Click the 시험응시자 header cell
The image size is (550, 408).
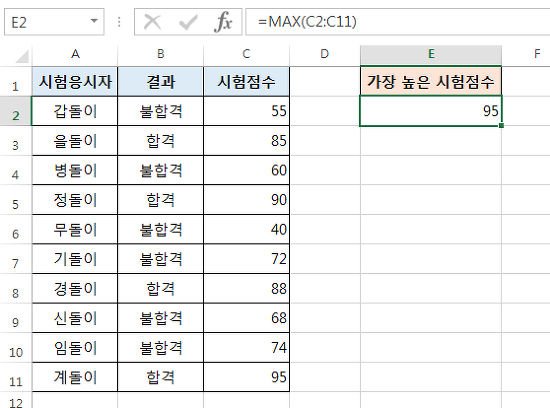point(75,82)
